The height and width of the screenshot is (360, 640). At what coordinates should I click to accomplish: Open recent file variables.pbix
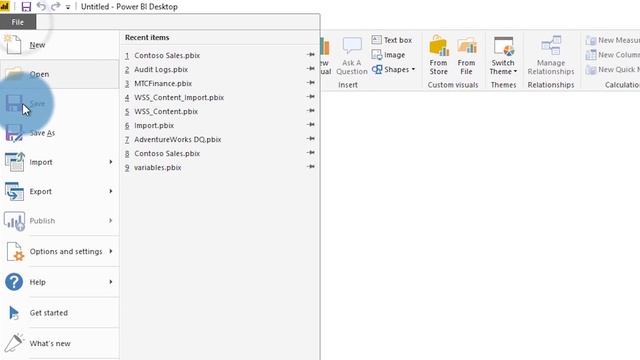point(158,168)
